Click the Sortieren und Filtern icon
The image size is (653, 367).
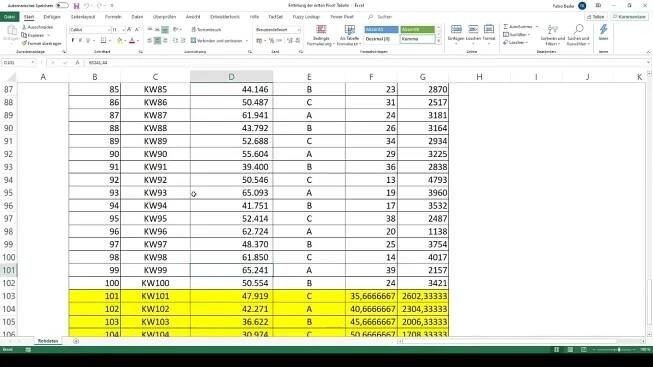pyautogui.click(x=553, y=30)
